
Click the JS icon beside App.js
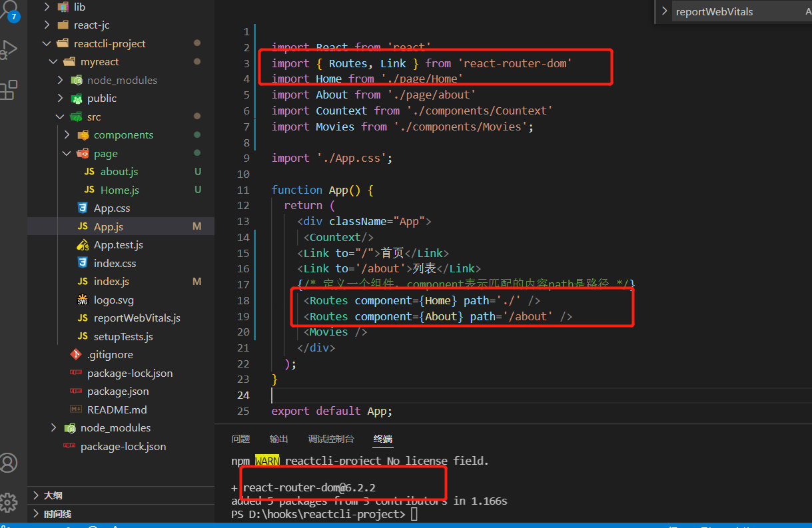(83, 226)
